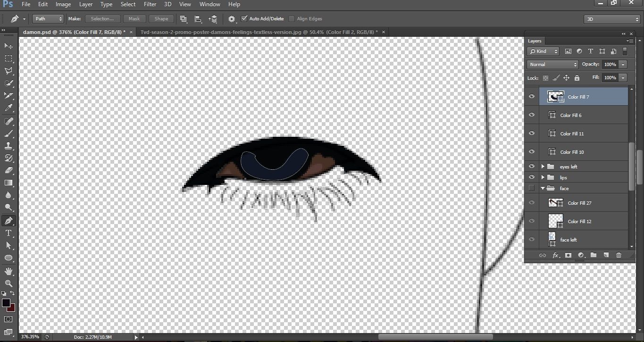Image resolution: width=644 pixels, height=342 pixels.
Task: Hide the Color Fill 6 layer
Action: coord(532,115)
